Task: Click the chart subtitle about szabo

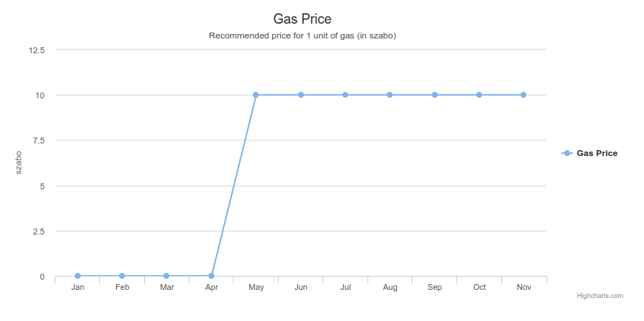Action: 302,36
